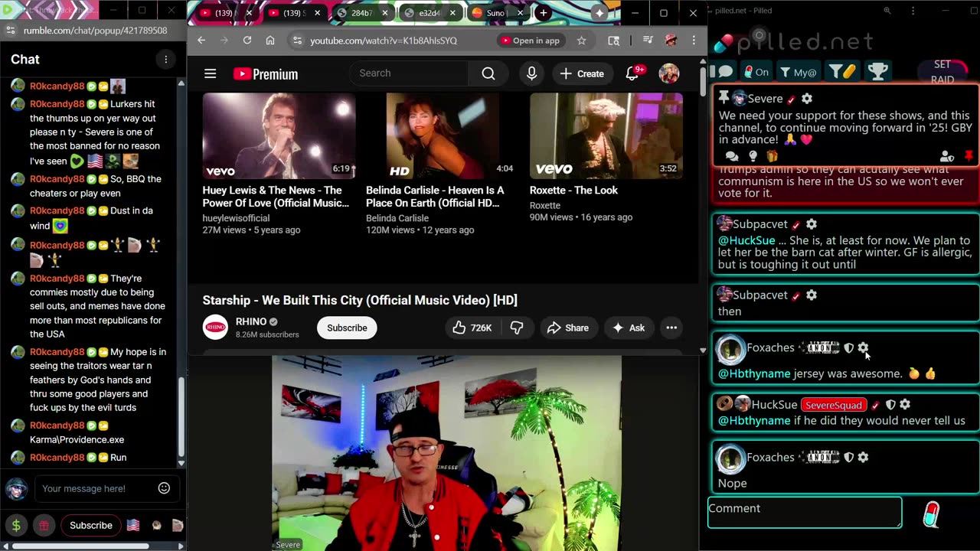The height and width of the screenshot is (551, 980).
Task: Subscribe to RHINO channel
Action: click(x=347, y=328)
